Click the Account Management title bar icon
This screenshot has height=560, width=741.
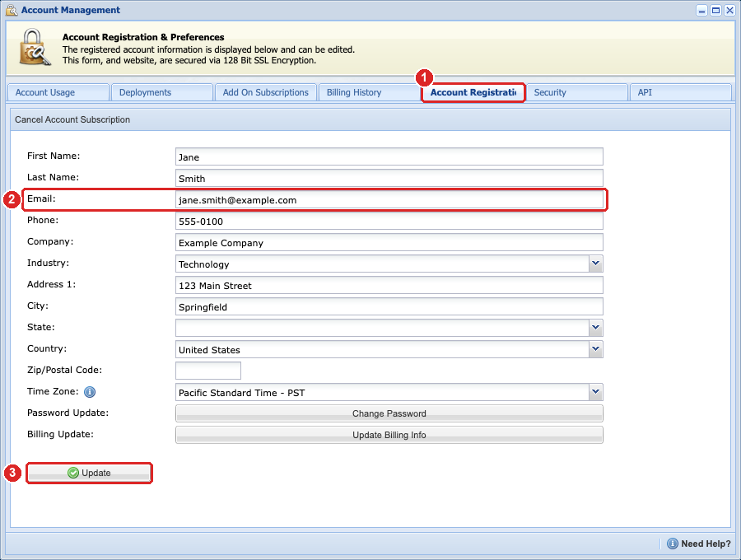pyautogui.click(x=12, y=10)
